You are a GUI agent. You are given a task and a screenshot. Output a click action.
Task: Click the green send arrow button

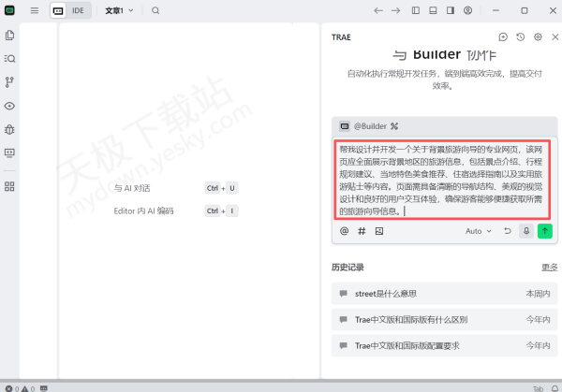544,230
